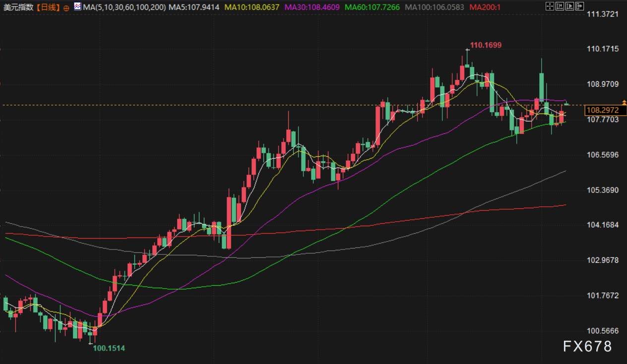This screenshot has height=364, width=627.
Task: Click the MA60 green legend value
Action: click(373, 7)
